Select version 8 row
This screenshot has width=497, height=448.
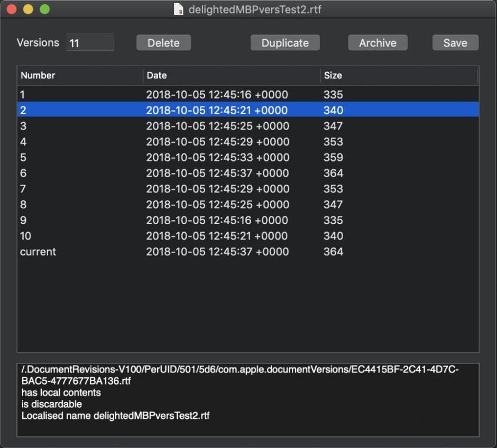point(247,205)
